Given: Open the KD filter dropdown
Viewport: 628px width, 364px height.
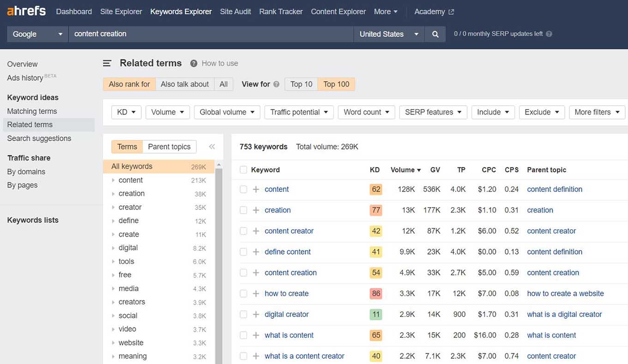Looking at the screenshot, I should [127, 112].
